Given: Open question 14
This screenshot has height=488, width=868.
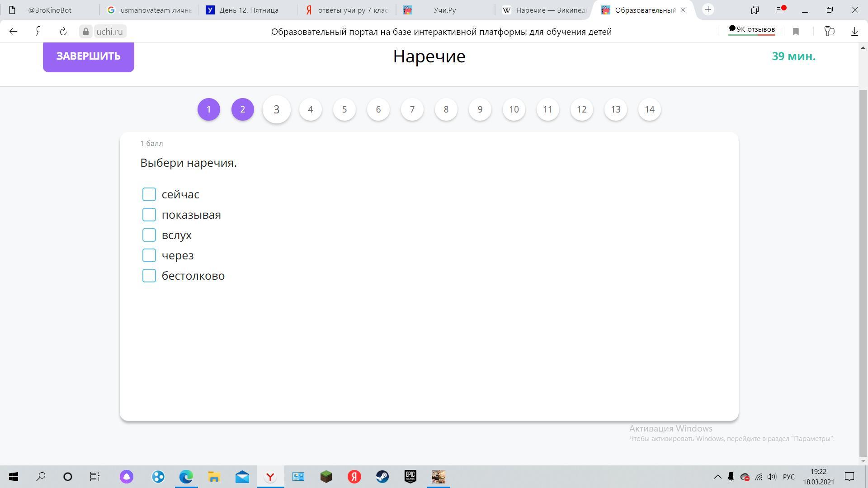Looking at the screenshot, I should click(x=650, y=109).
